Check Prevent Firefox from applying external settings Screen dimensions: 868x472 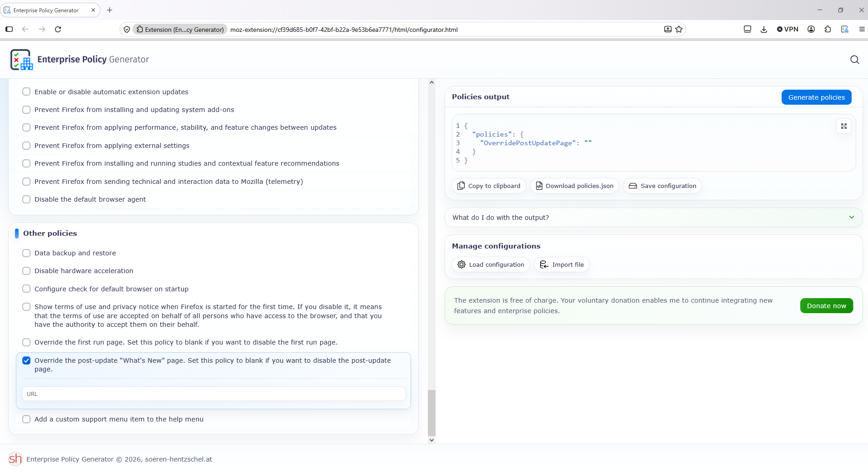(26, 146)
